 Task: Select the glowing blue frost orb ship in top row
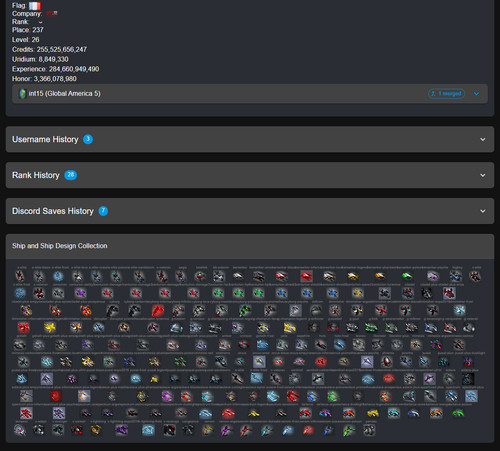(58, 276)
